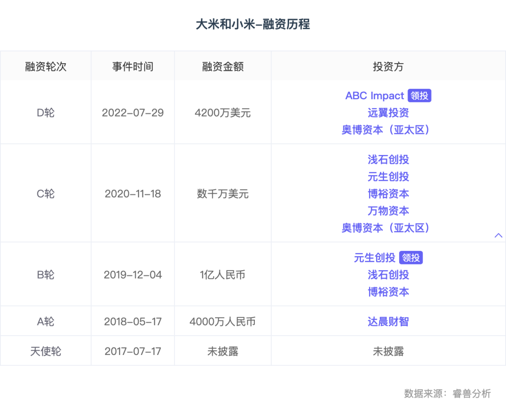Image resolution: width=506 pixels, height=420 pixels.
Task: Click the 融资轮次 column header
Action: click(45, 66)
